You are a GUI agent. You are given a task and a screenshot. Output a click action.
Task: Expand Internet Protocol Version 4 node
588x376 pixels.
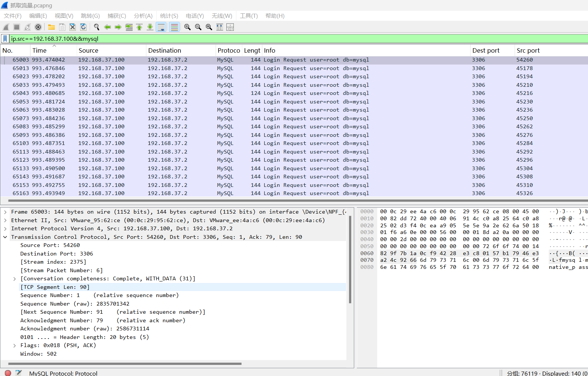[x=5, y=229]
